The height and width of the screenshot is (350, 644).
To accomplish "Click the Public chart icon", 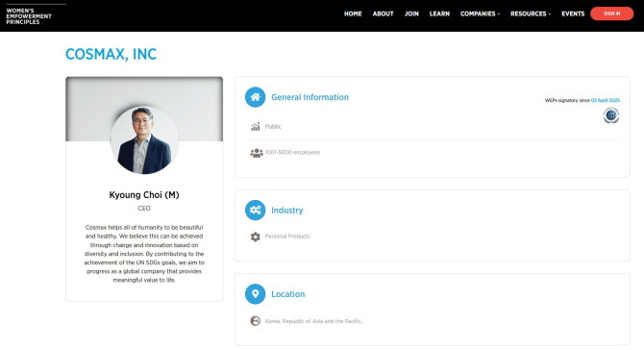I will coord(256,127).
